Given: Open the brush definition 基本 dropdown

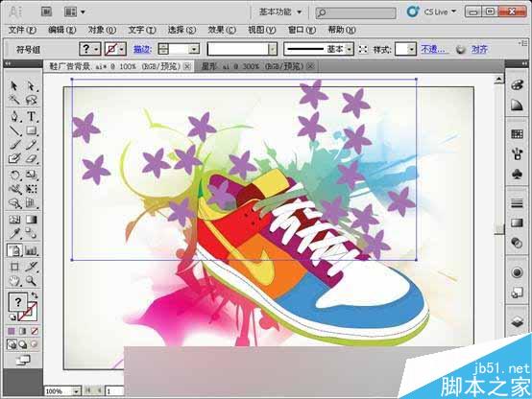Looking at the screenshot, I should click(350, 50).
